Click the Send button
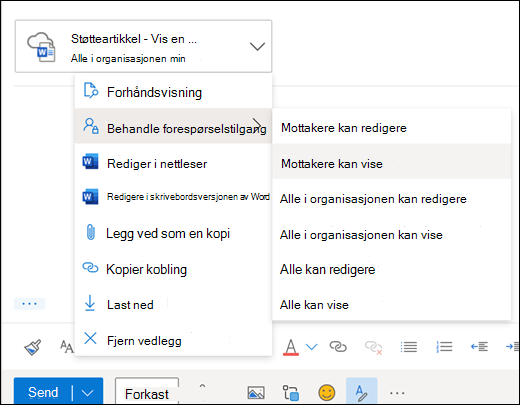Viewport: 520px width, 405px height. [x=43, y=392]
